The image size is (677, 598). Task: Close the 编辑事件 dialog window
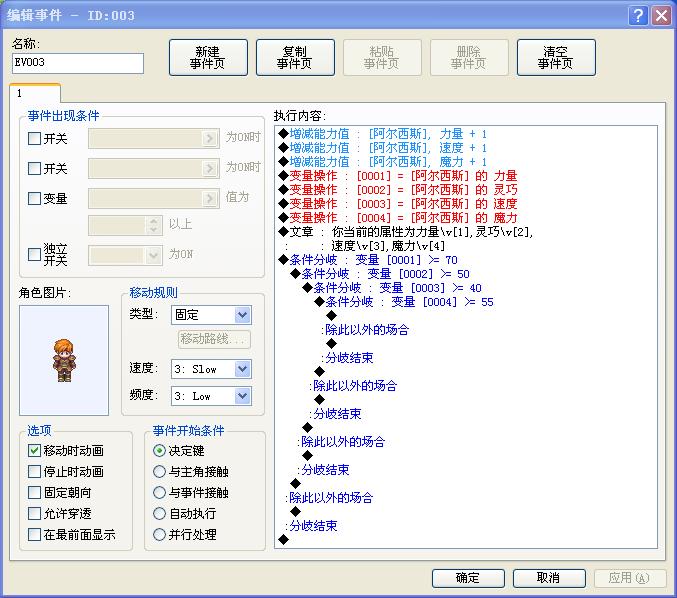tap(661, 16)
